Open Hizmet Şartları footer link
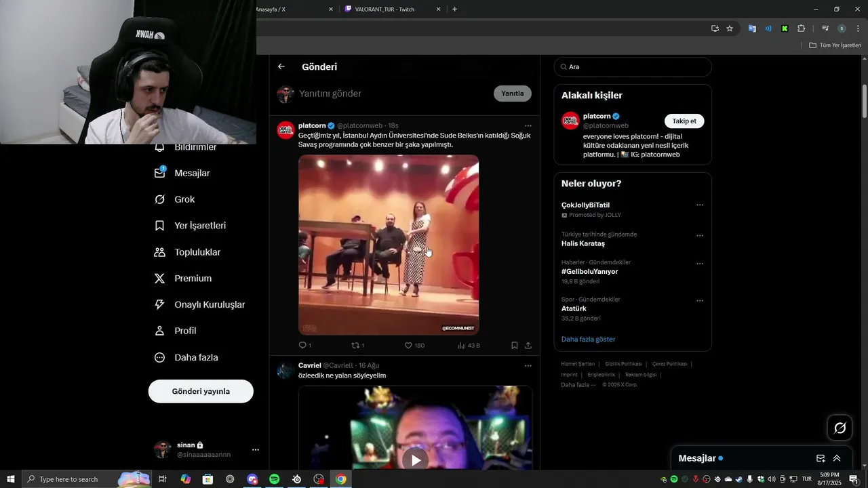 [578, 364]
